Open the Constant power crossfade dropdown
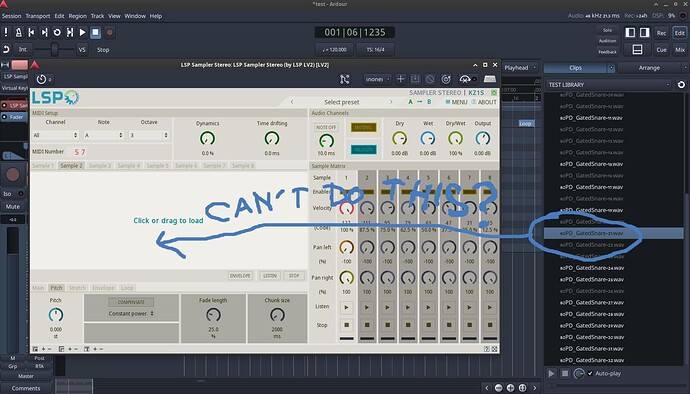 131,313
